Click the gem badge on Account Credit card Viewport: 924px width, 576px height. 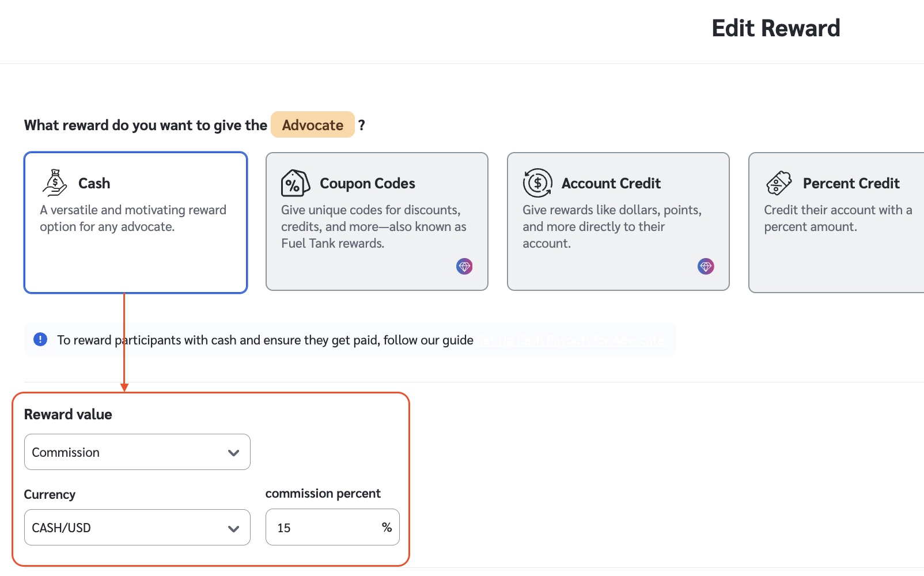pos(706,266)
